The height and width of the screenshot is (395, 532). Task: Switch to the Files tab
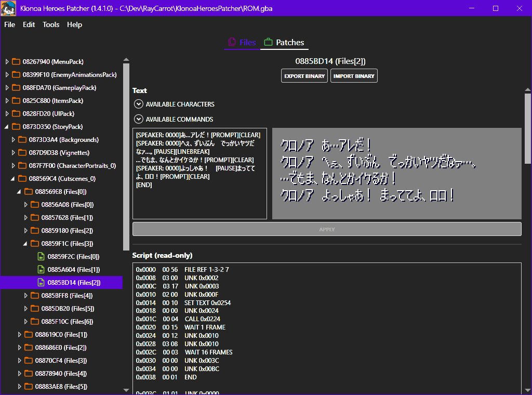coord(242,43)
